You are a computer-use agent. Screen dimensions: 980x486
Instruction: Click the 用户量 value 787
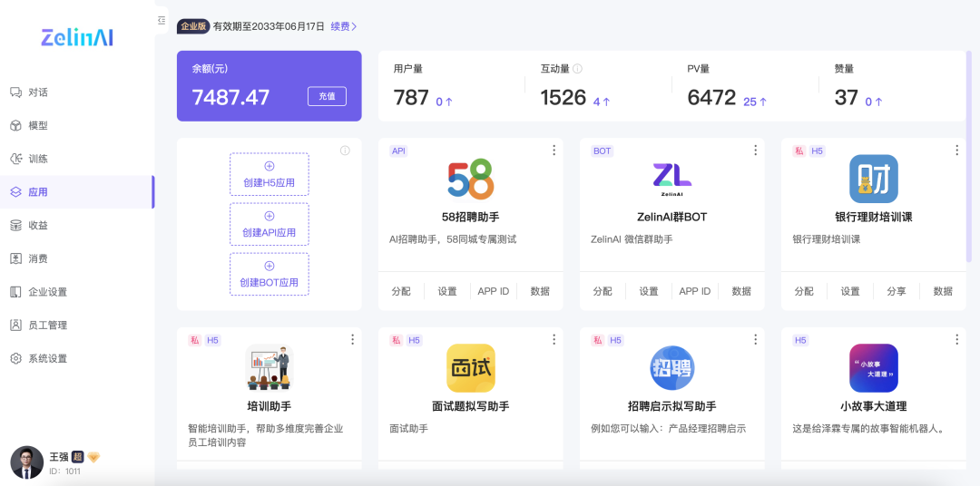coord(411,97)
